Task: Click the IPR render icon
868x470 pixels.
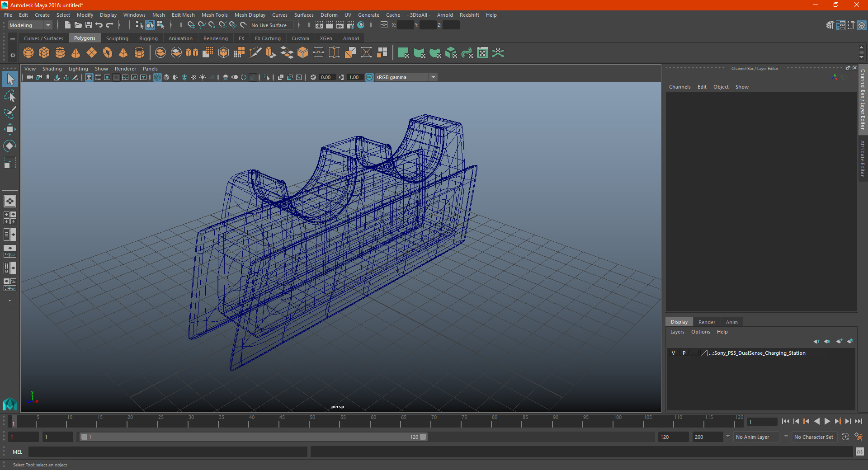Action: [x=340, y=25]
